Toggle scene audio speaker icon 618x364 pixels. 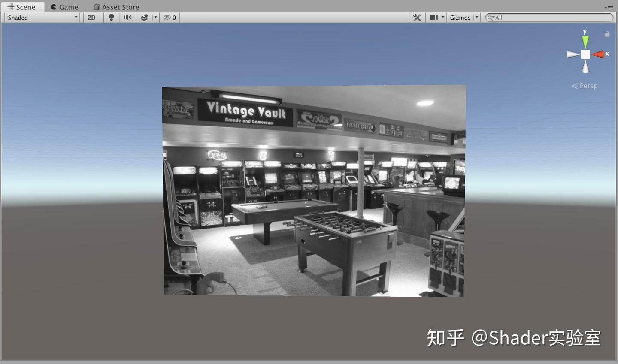[127, 18]
